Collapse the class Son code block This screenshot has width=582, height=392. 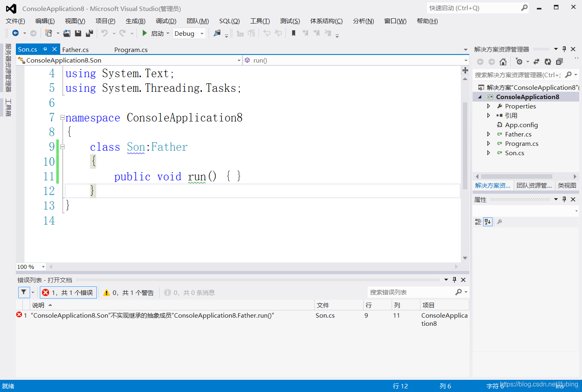(62, 147)
